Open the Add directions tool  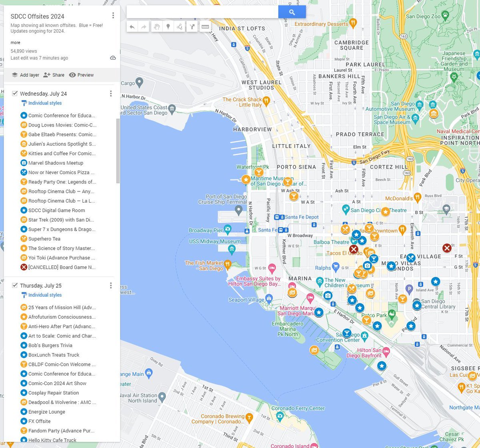point(192,26)
